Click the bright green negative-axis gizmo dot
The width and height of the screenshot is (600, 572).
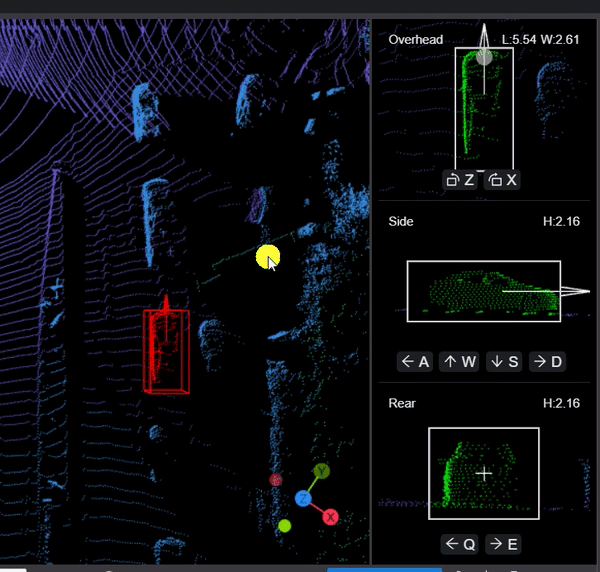285,525
